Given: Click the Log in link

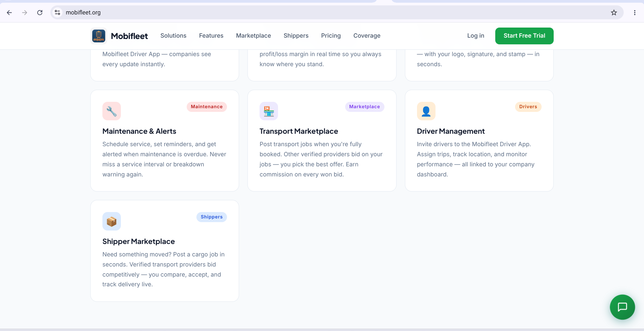Looking at the screenshot, I should point(475,36).
